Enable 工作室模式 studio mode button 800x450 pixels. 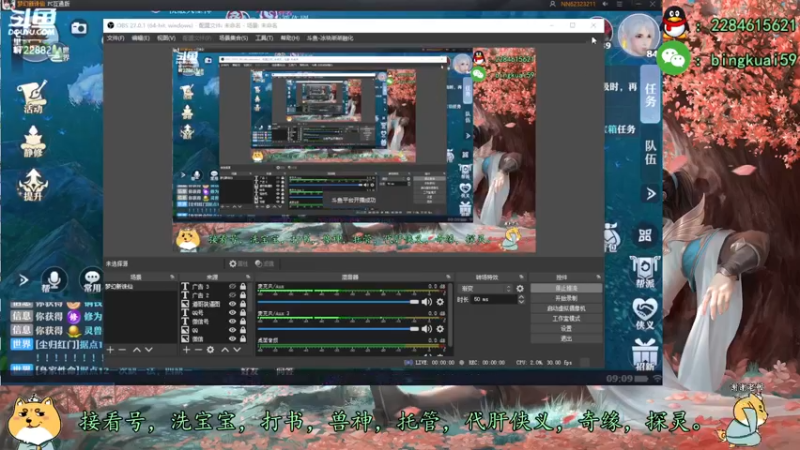coord(566,318)
